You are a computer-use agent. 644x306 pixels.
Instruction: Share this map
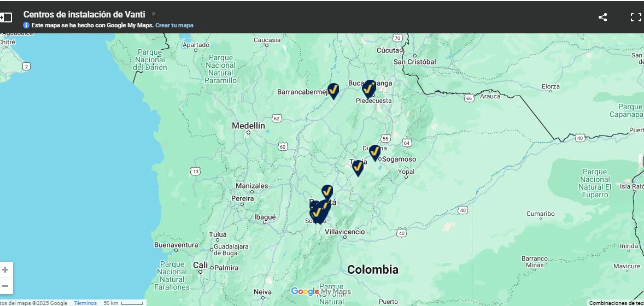coord(602,17)
